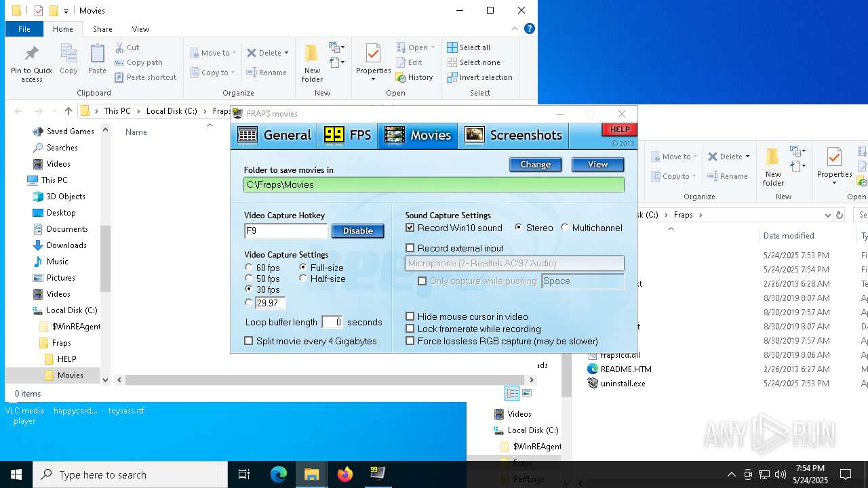The image size is (868, 488).
Task: Enable Lock framerate while recording
Action: [x=410, y=329]
